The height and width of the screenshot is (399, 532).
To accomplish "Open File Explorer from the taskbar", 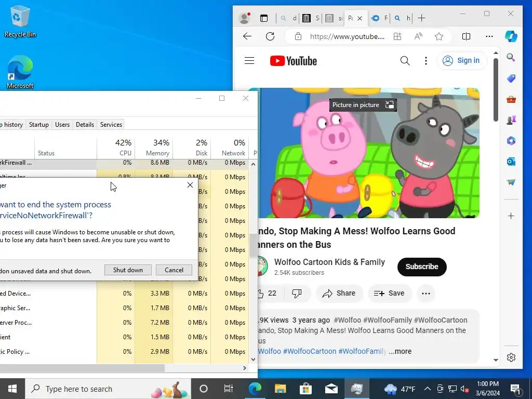I will [x=280, y=389].
